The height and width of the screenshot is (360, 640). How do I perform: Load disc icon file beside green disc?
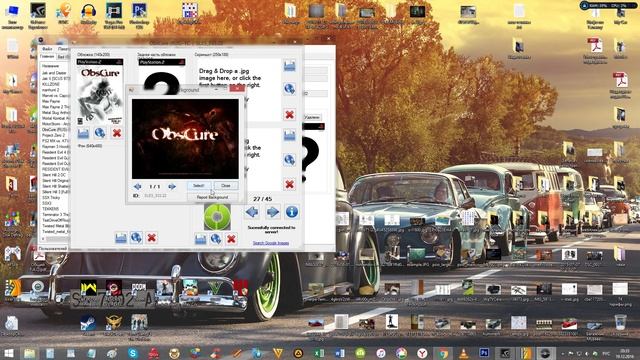click(200, 239)
